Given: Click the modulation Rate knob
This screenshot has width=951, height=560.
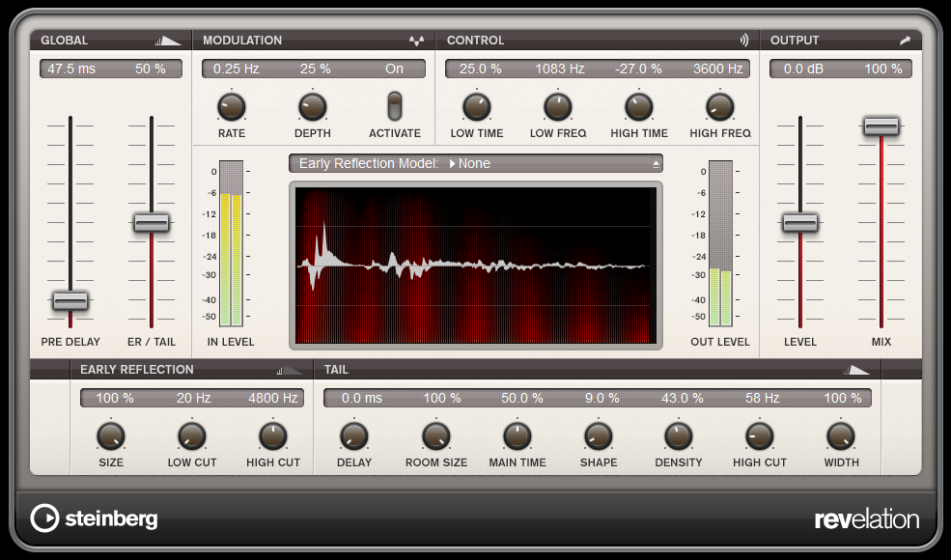Looking at the screenshot, I should click(x=232, y=107).
